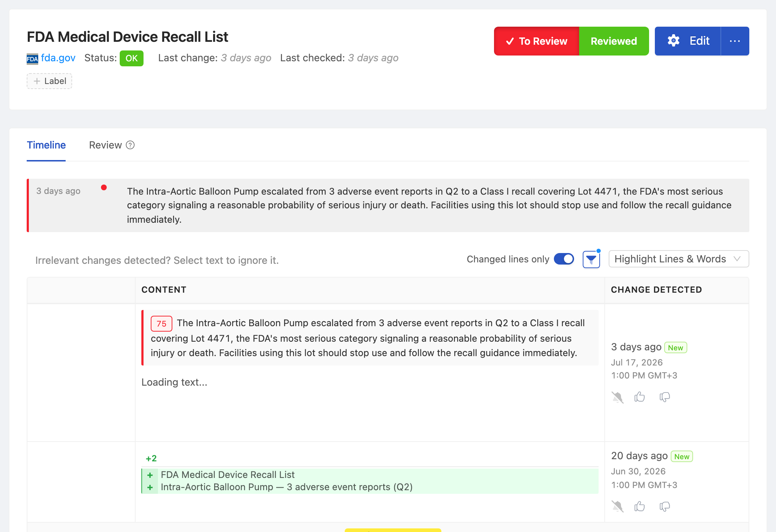Click the 'Jun 30, 2026' date

click(638, 471)
